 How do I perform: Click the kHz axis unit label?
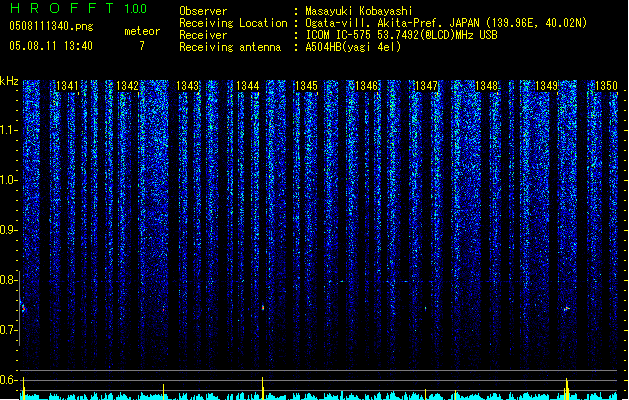click(x=9, y=81)
